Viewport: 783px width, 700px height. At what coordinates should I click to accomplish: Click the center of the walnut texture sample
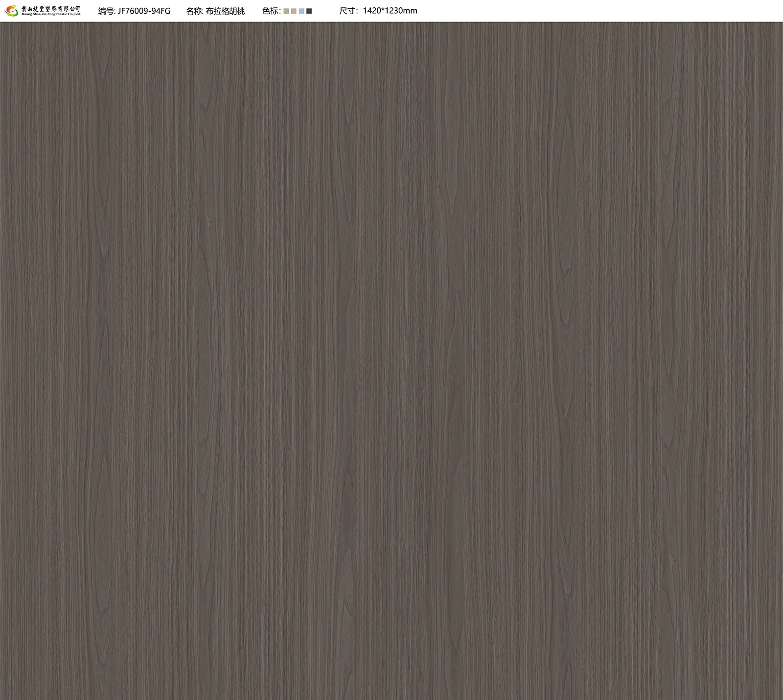click(391, 360)
